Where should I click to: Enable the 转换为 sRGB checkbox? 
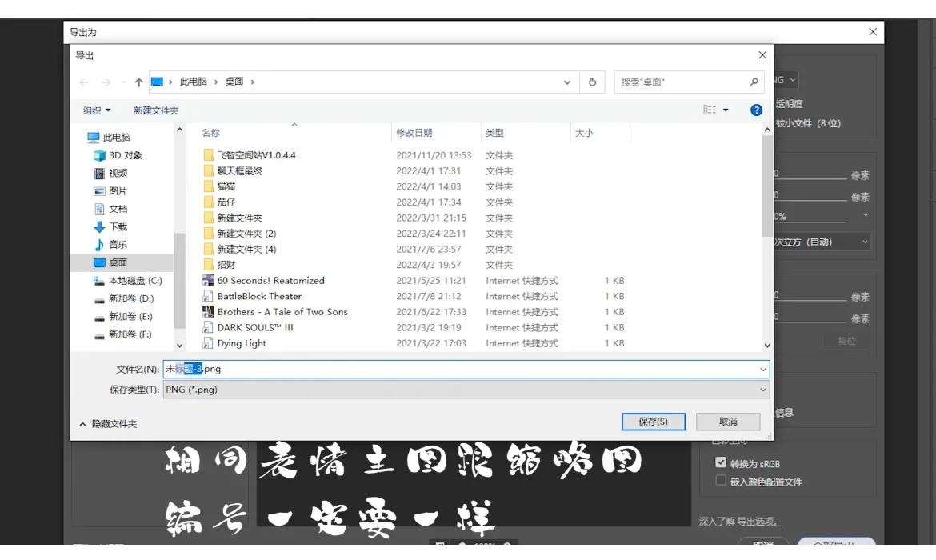[x=721, y=462]
